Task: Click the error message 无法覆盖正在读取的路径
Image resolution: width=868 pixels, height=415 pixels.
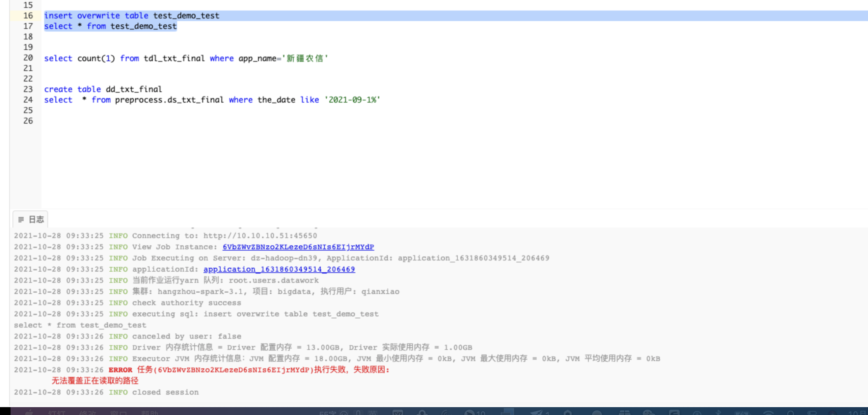Action: (x=95, y=381)
